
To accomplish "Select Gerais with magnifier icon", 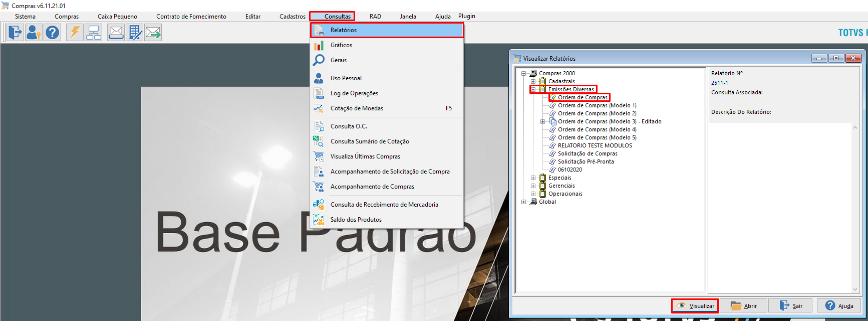I will (x=387, y=60).
